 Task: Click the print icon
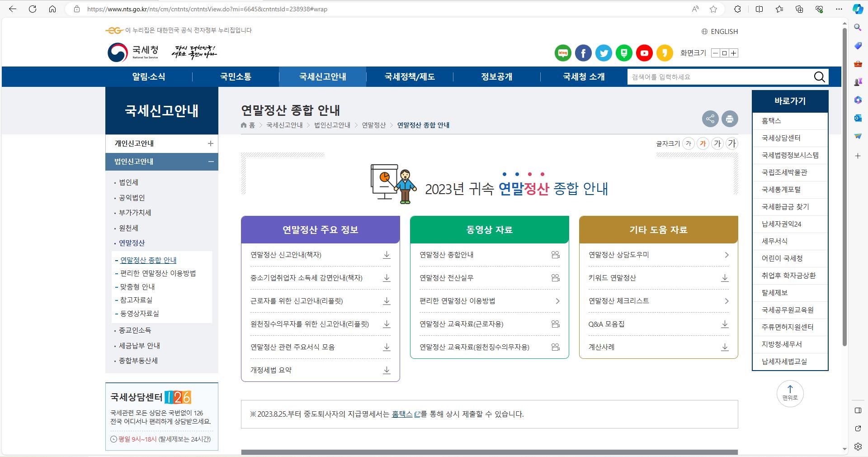pos(730,119)
